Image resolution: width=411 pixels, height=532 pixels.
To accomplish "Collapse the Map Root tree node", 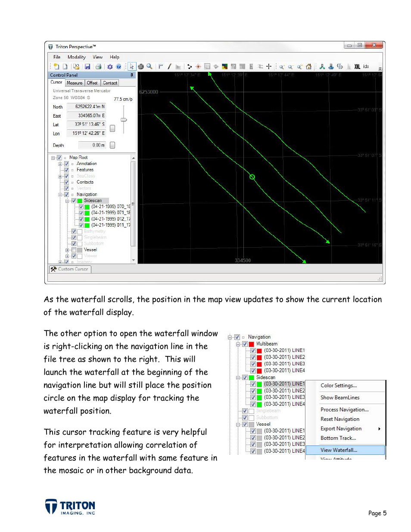I will click(x=53, y=158).
